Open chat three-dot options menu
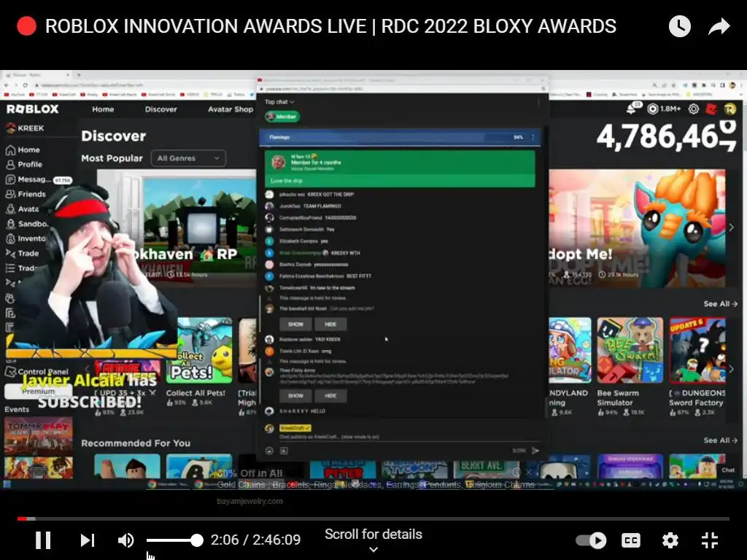Viewport: 747px width, 560px height. point(538,102)
